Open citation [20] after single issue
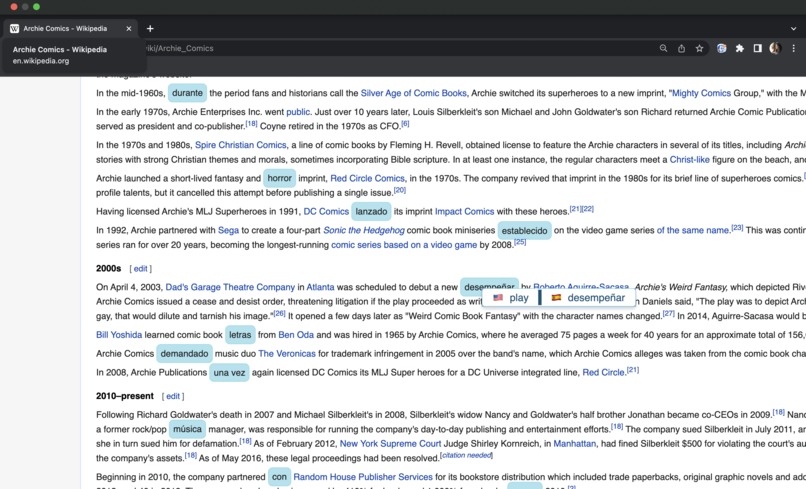806x489 pixels. [x=400, y=190]
